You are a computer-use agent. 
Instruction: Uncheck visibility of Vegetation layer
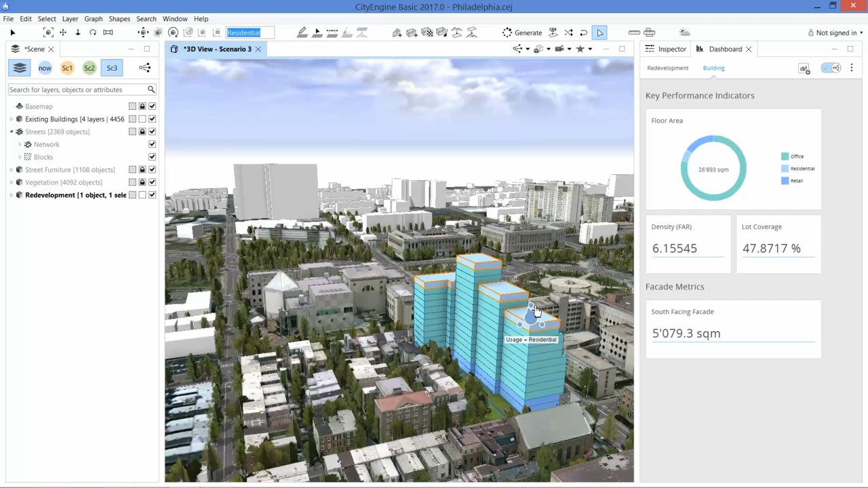(x=152, y=182)
